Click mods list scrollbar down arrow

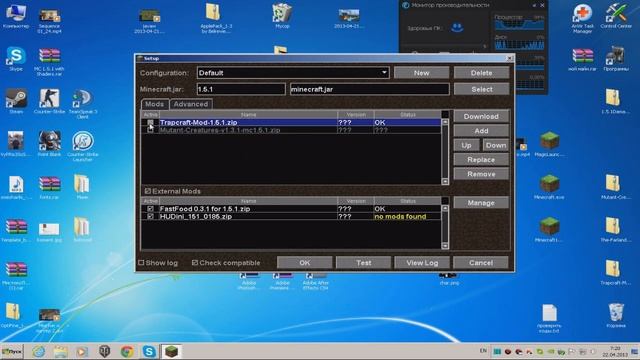pos(445,181)
